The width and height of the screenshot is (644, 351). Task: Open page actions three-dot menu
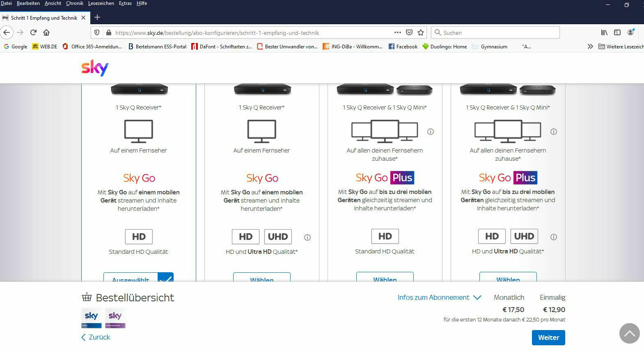click(397, 32)
